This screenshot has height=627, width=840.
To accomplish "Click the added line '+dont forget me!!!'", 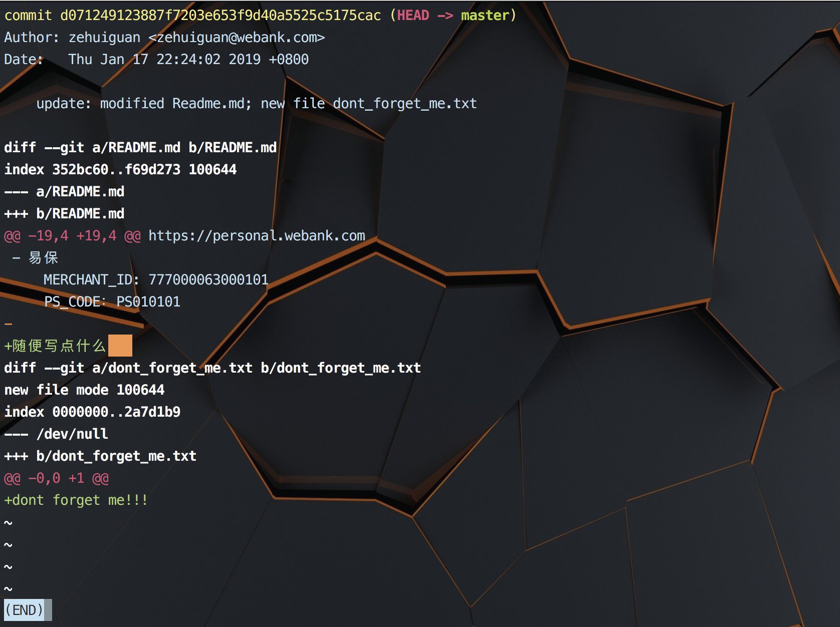I will click(76, 500).
